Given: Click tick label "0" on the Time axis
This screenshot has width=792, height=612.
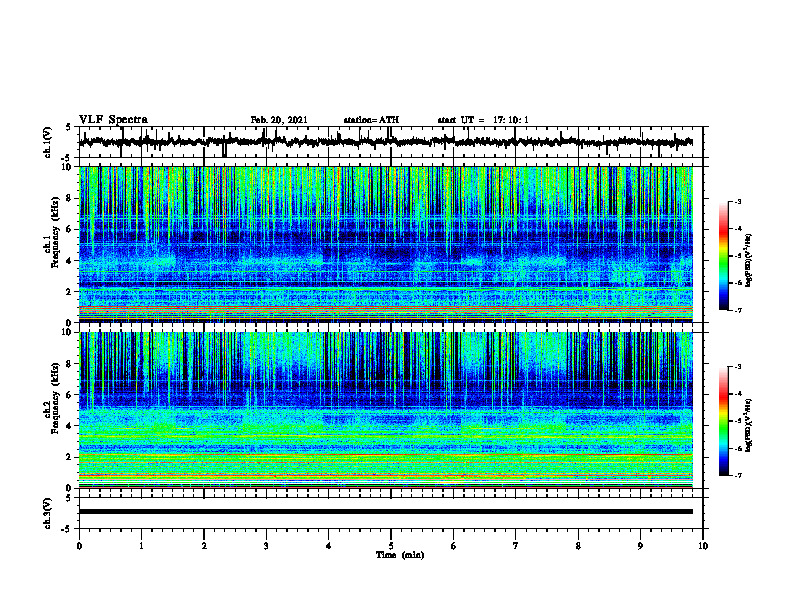Looking at the screenshot, I should coord(79,546).
